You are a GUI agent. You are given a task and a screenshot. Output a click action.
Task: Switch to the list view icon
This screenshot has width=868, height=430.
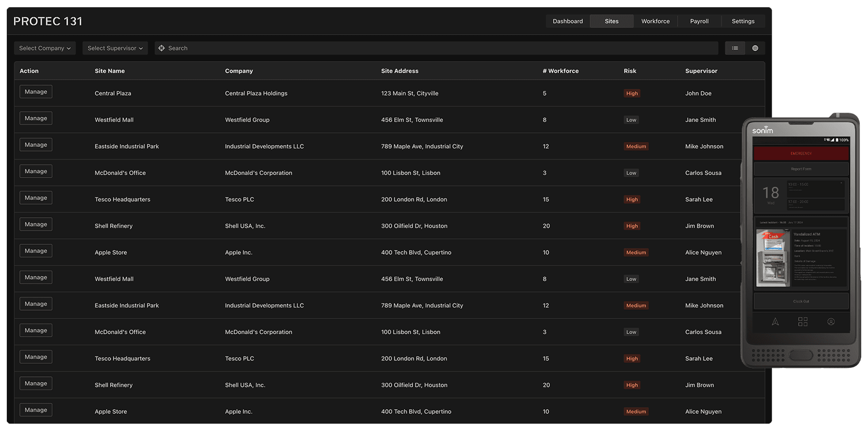tap(735, 48)
